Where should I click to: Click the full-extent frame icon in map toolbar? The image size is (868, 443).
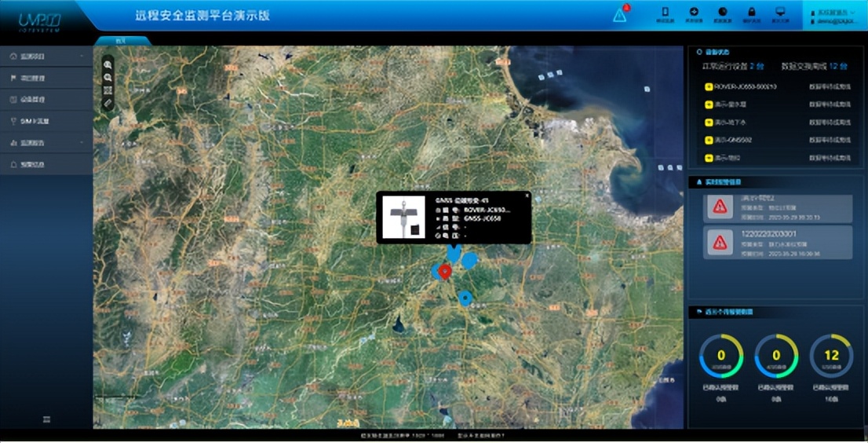108,90
